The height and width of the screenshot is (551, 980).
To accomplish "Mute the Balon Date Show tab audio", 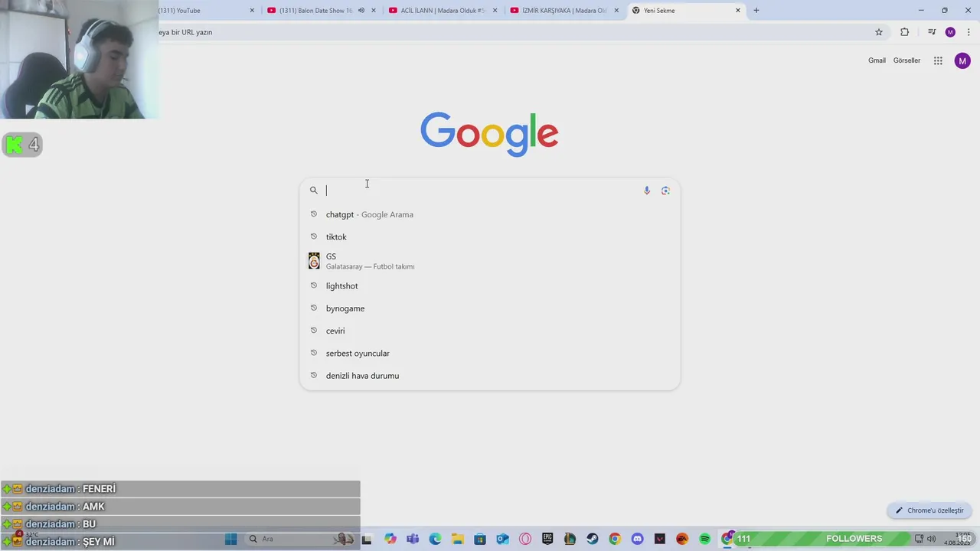I will [361, 11].
